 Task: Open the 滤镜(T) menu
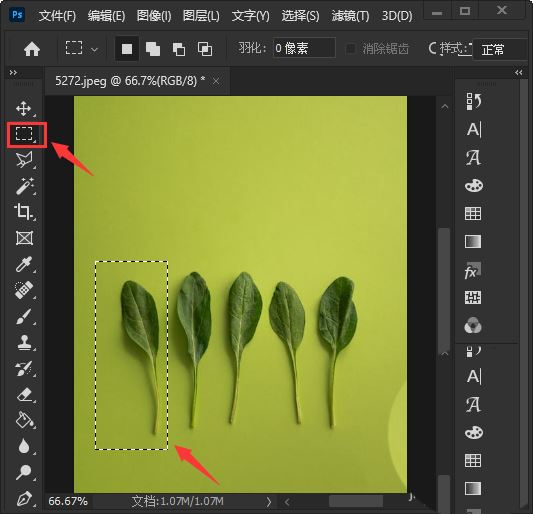point(350,16)
